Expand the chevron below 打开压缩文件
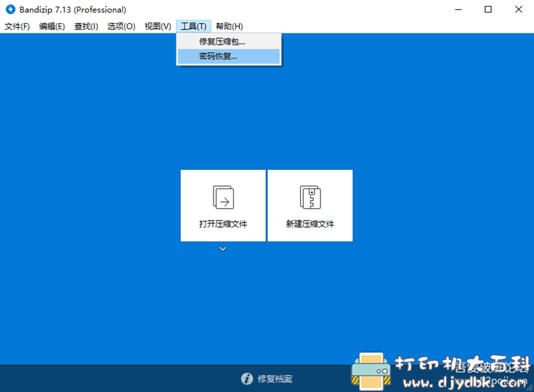Viewport: 534px width, 392px height. (x=223, y=249)
